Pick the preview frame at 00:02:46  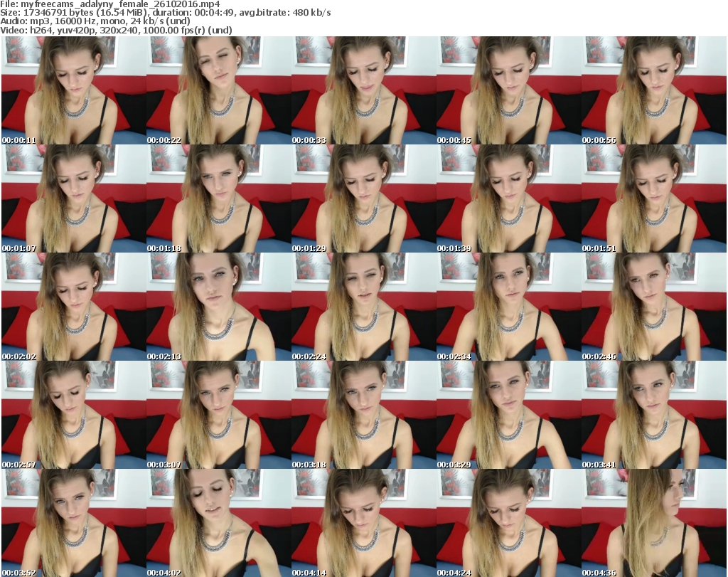654,307
